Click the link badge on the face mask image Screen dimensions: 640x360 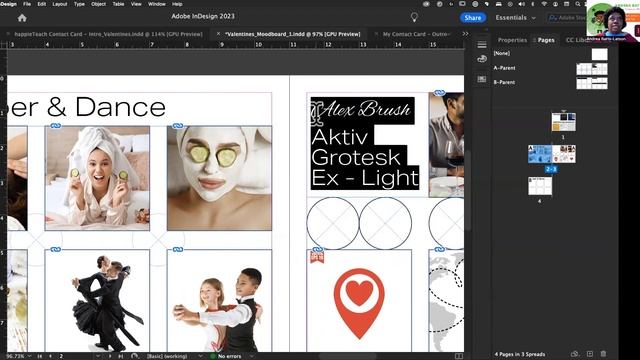178,126
